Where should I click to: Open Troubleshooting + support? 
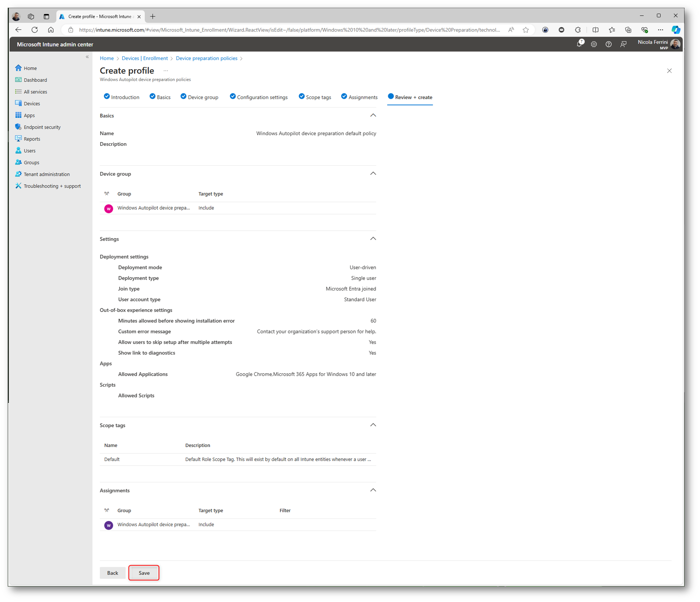pyautogui.click(x=48, y=186)
